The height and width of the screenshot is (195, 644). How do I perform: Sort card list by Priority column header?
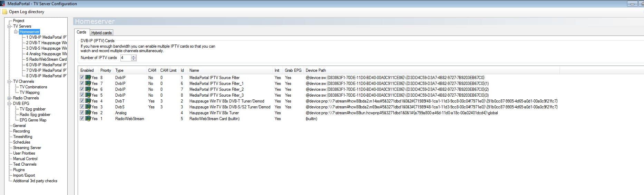(106, 70)
